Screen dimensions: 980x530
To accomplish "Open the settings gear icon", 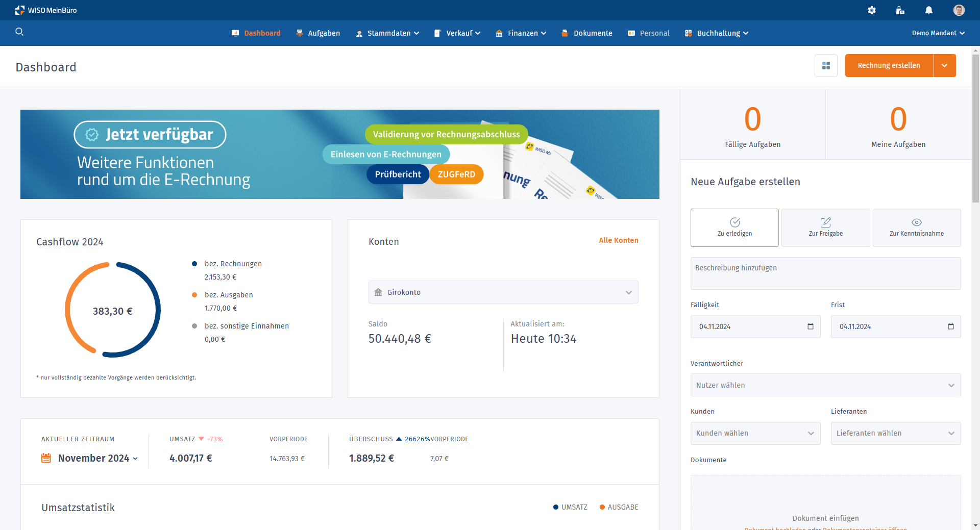I will pos(872,10).
